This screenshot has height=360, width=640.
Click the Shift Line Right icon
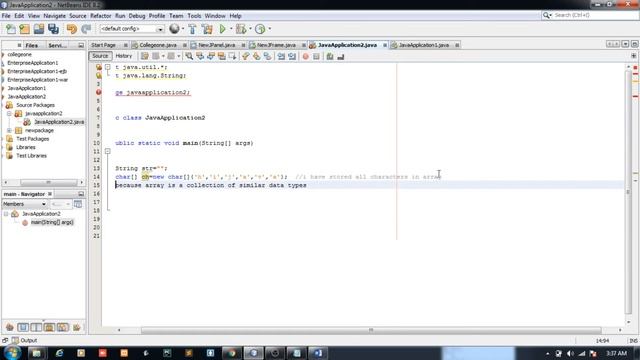click(292, 56)
